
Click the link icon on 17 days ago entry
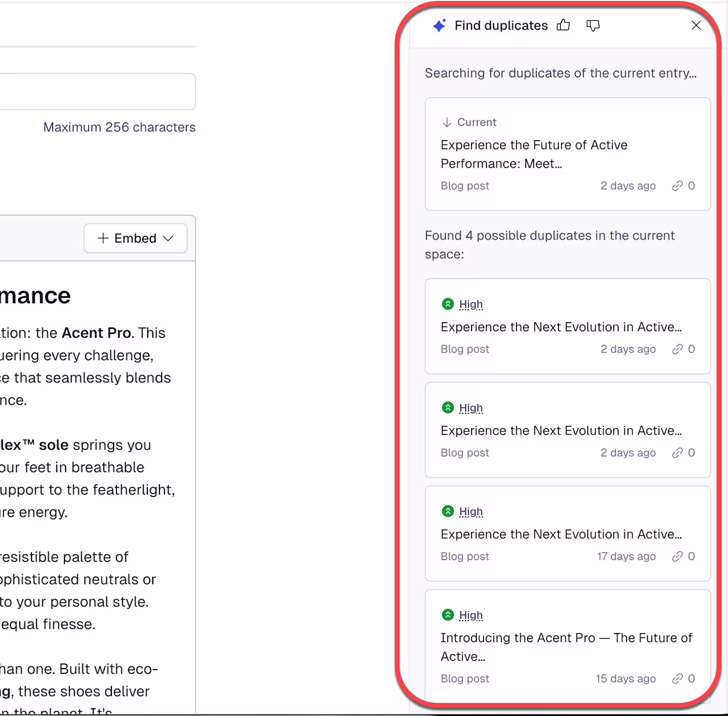coord(677,557)
